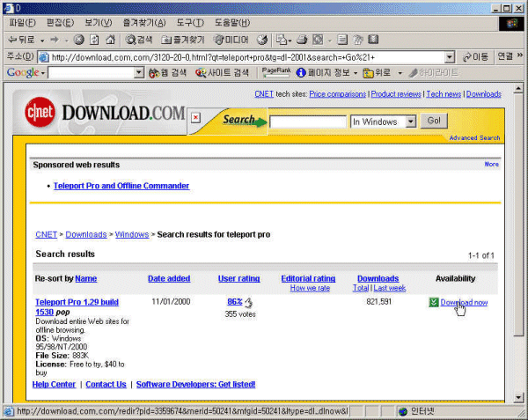Open the 미디어 media toolbar button

click(231, 40)
